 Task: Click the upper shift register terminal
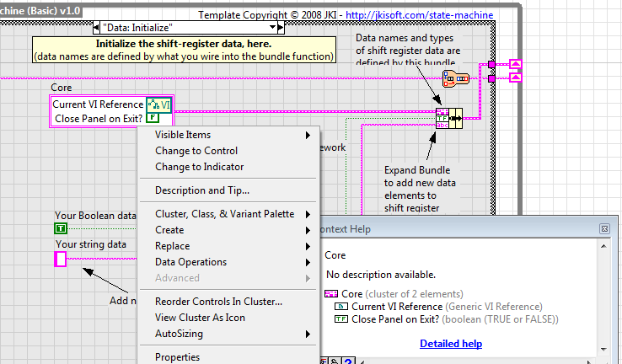click(x=515, y=64)
